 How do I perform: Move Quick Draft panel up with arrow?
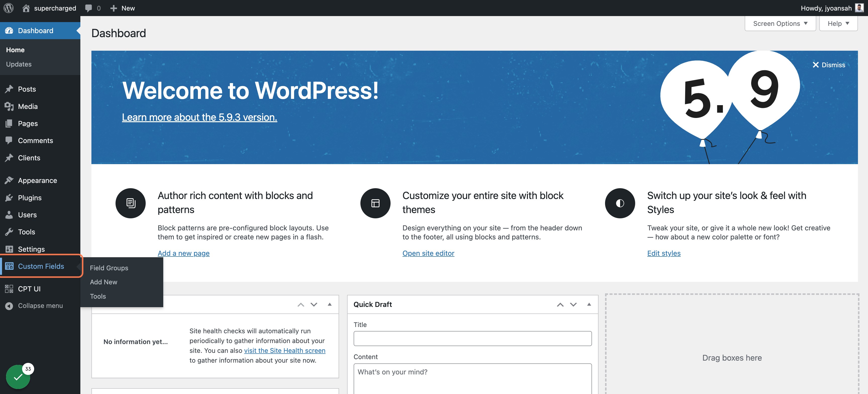pyautogui.click(x=560, y=304)
